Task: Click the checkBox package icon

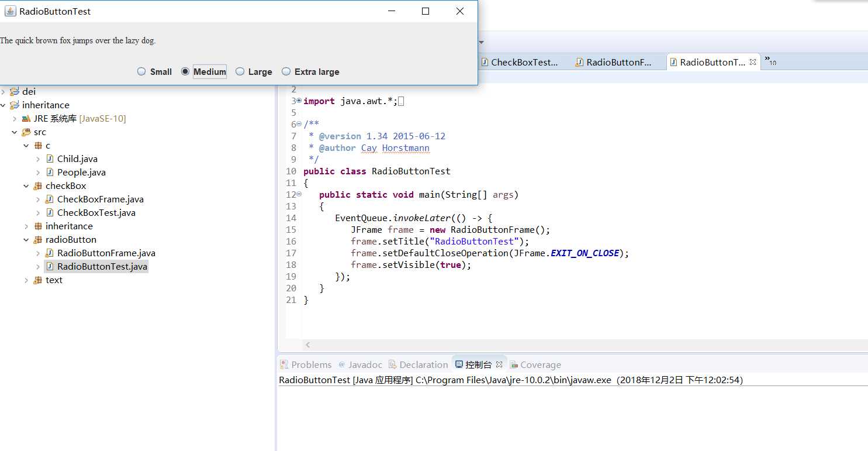Action: pos(38,185)
